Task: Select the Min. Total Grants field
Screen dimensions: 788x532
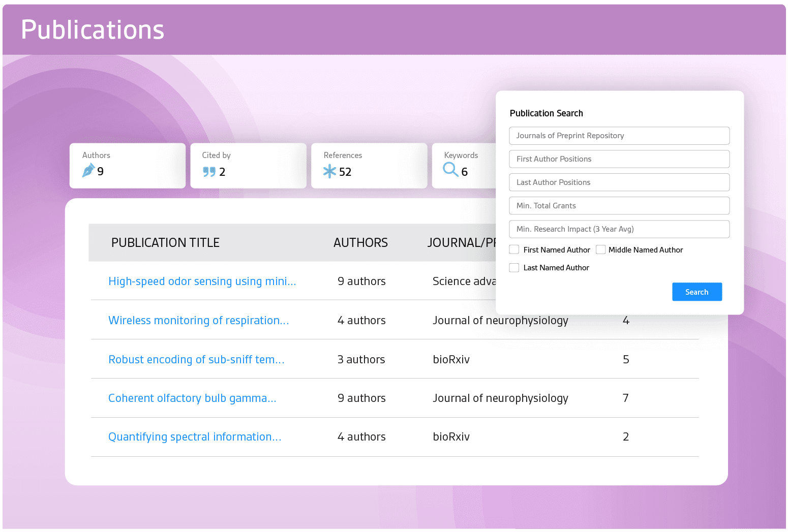Action: (619, 206)
